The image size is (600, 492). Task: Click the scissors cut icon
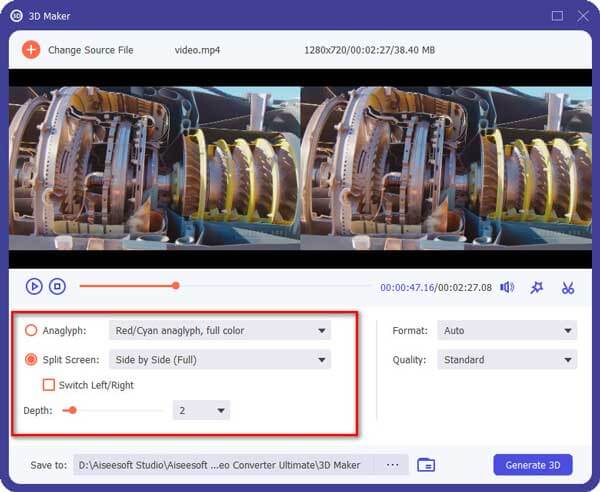[x=568, y=287]
